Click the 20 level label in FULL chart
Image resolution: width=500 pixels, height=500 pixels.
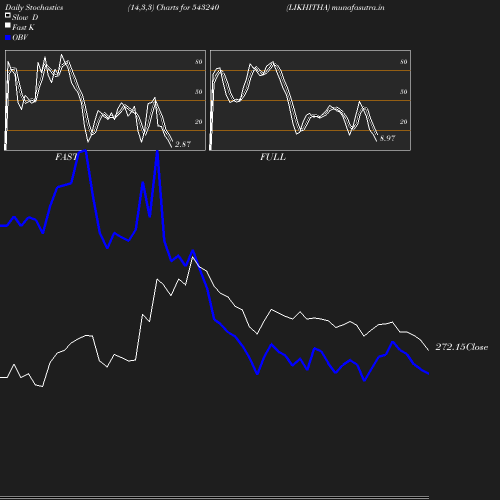(404, 122)
